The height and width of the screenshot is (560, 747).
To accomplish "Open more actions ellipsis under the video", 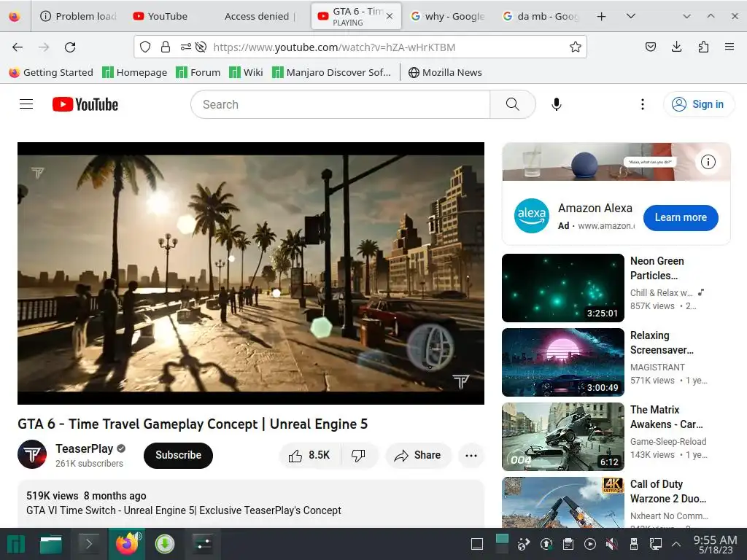I will 471,456.
